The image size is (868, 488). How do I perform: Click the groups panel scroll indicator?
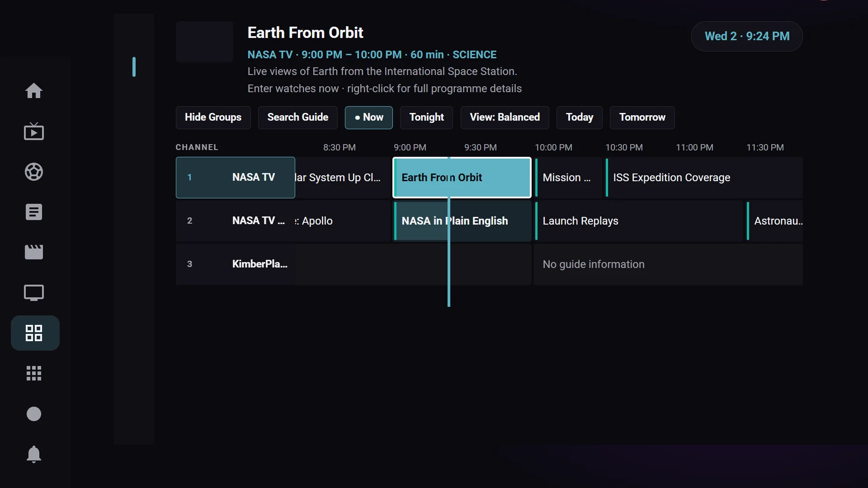point(134,67)
